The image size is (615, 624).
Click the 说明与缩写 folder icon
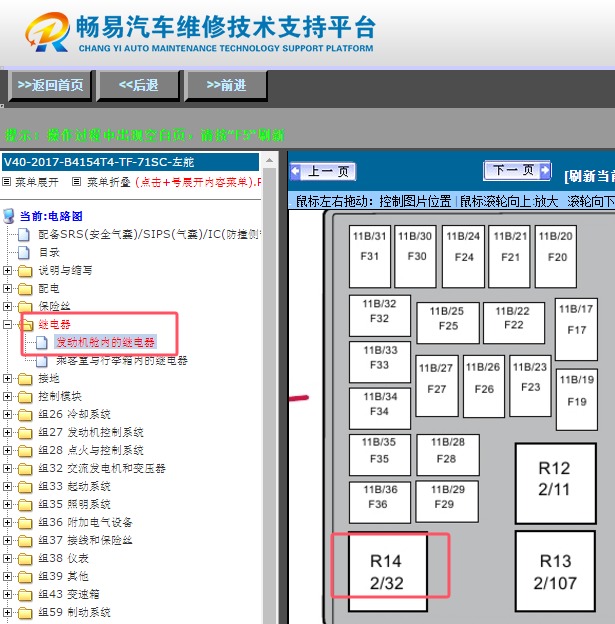[x=25, y=271]
